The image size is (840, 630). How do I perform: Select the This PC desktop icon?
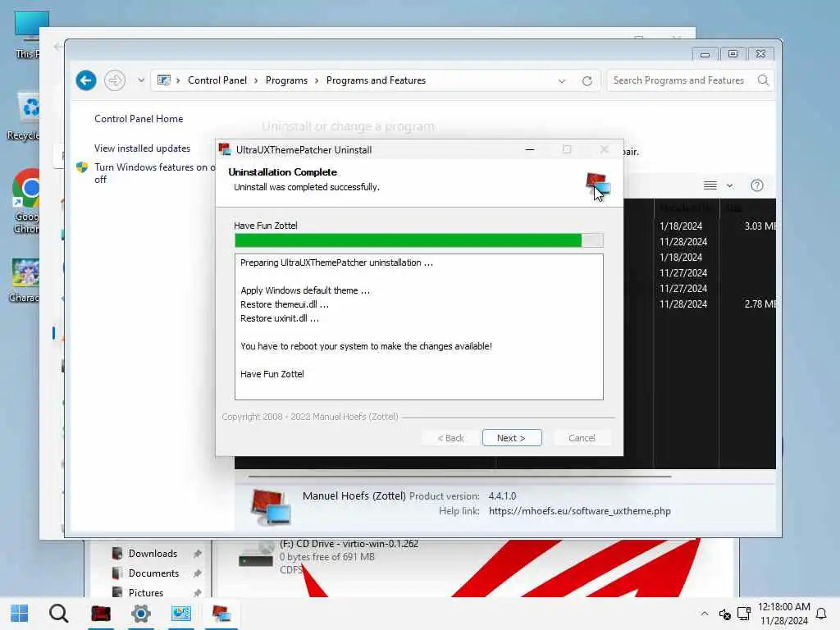[x=27, y=34]
